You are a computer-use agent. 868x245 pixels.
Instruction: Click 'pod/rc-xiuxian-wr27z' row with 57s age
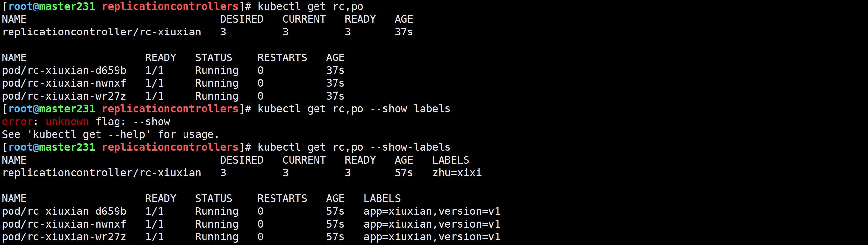click(x=251, y=237)
